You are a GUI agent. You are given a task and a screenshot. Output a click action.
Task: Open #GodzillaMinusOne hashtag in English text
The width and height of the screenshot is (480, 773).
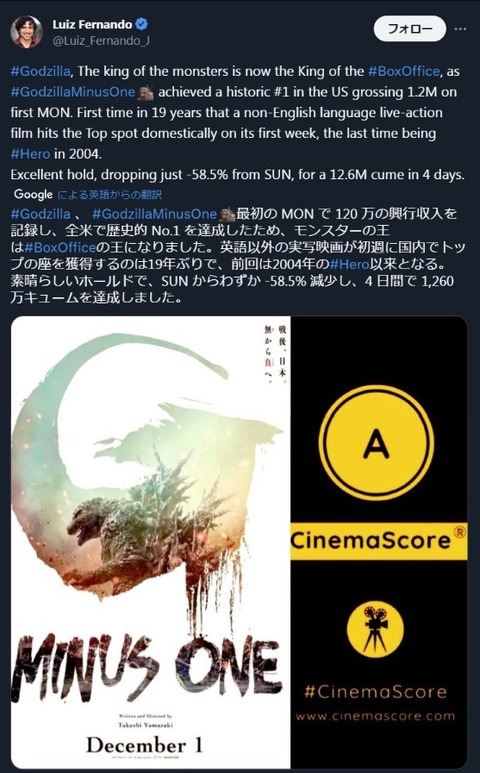tap(73, 92)
